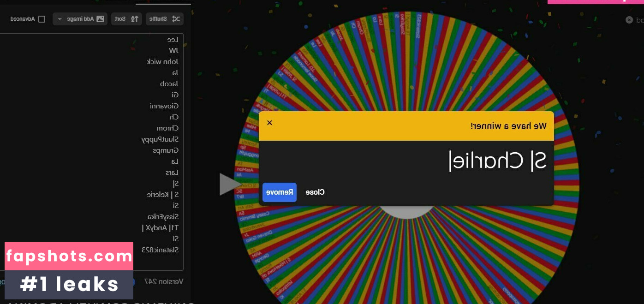644x304 pixels.
Task: Enable the Advanced checkbox
Action: [x=42, y=19]
